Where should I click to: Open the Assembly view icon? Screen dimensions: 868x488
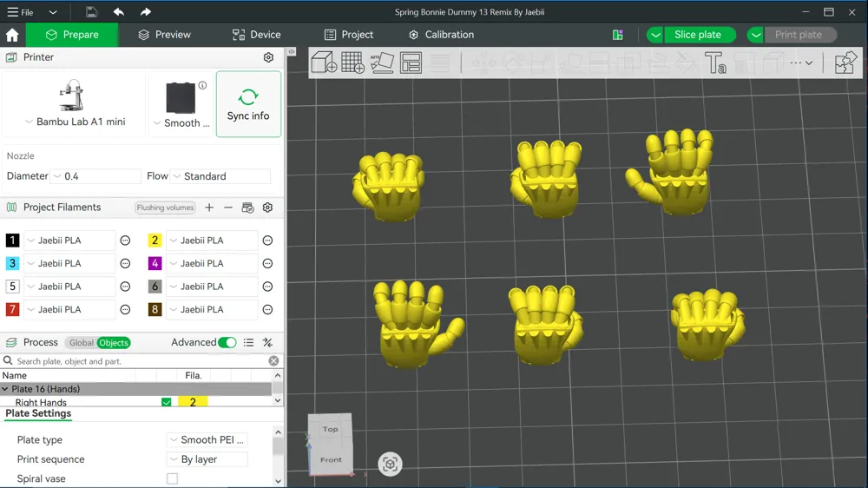pos(845,62)
